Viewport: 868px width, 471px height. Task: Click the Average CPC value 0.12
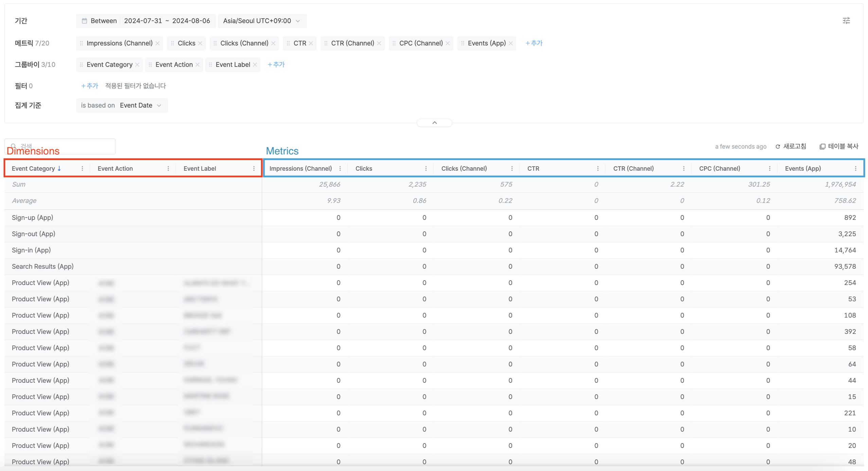coord(763,201)
